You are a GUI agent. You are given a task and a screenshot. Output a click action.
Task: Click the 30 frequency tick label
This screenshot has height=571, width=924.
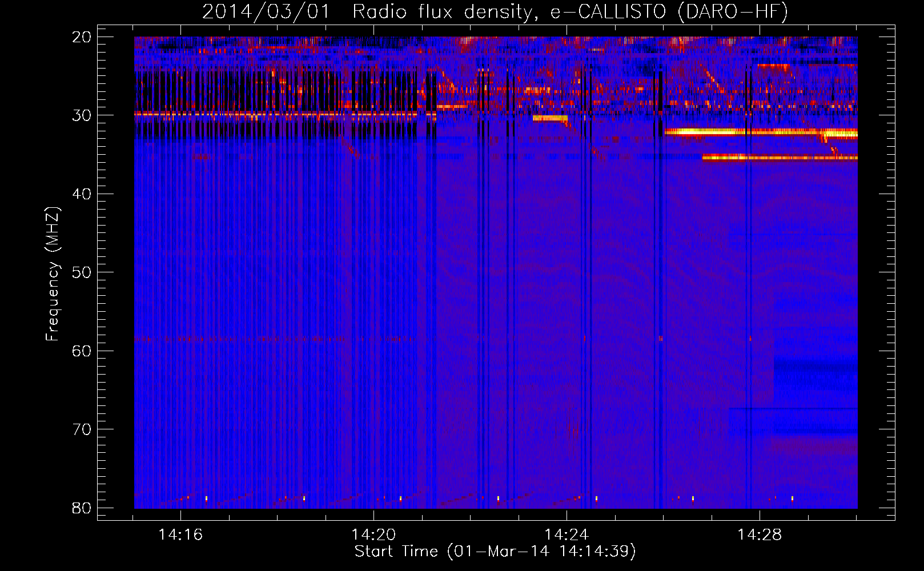click(x=82, y=115)
